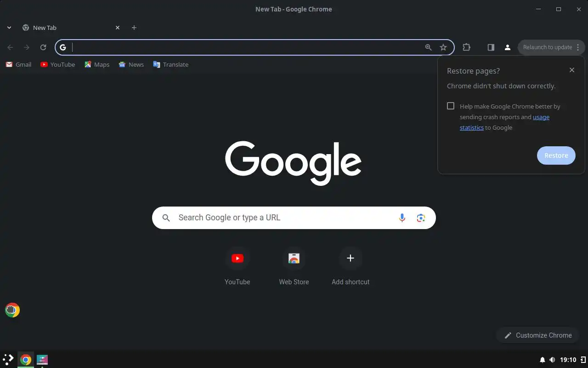Open YouTube bookmark in bookmarks bar

(57, 64)
